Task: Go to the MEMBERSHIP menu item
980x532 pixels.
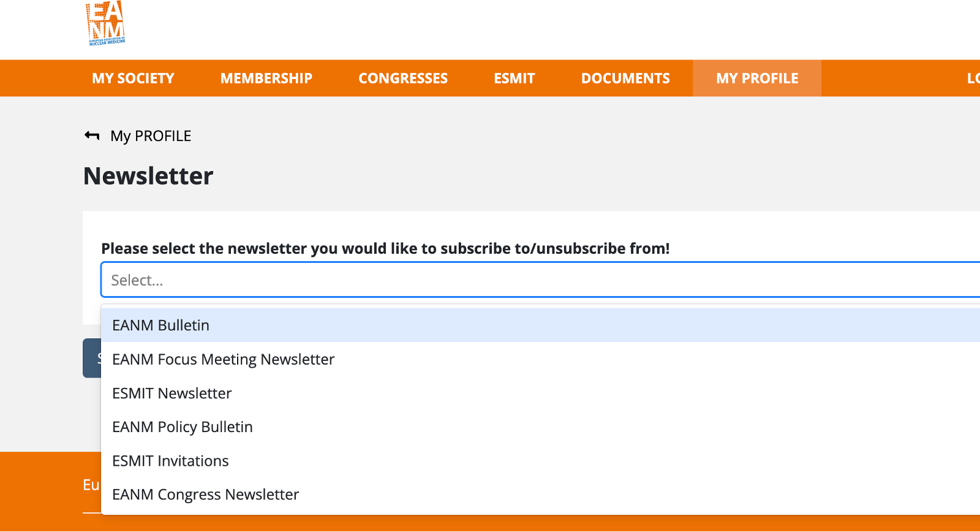Action: (x=266, y=78)
